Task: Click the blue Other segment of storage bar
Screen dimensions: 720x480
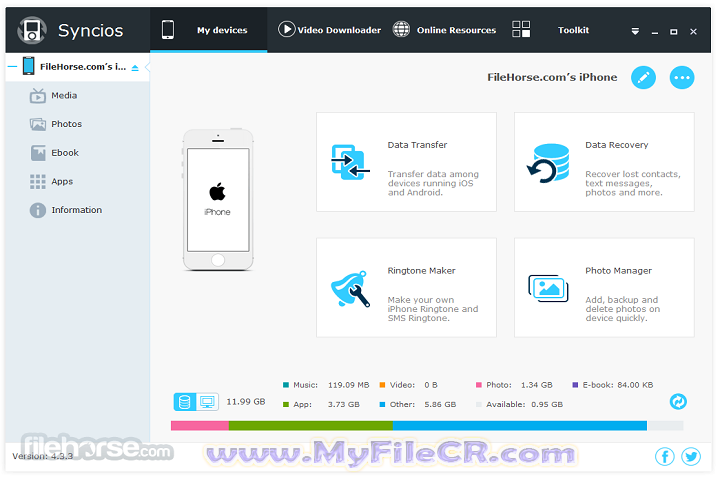Action: pos(520,426)
